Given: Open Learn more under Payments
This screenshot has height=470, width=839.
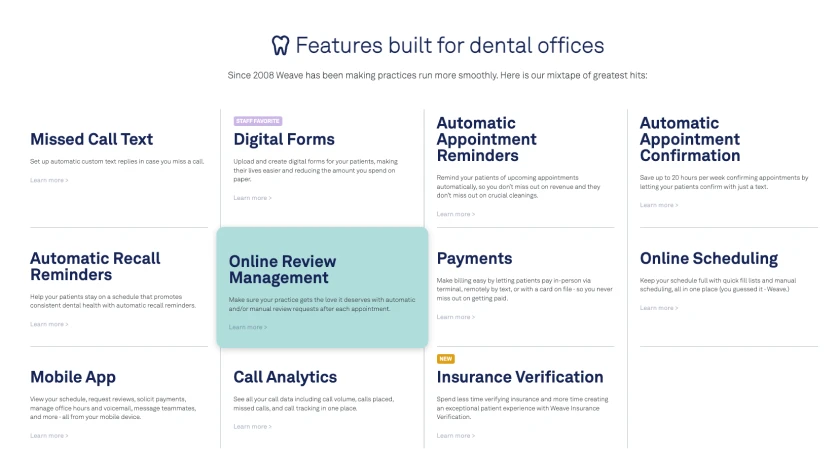Looking at the screenshot, I should pyautogui.click(x=456, y=317).
